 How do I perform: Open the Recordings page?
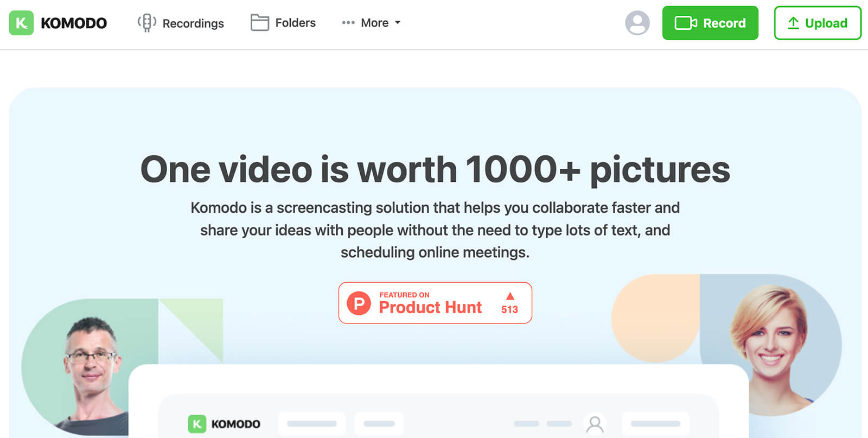coord(181,23)
